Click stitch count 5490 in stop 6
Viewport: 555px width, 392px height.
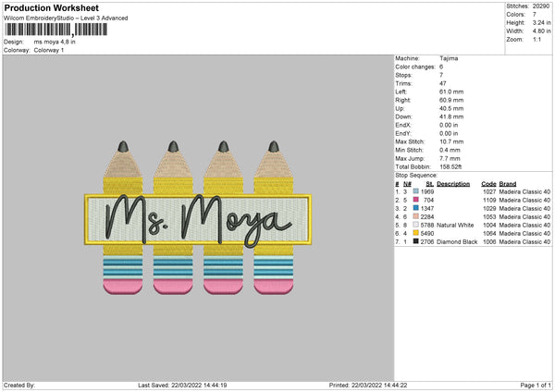(427, 234)
